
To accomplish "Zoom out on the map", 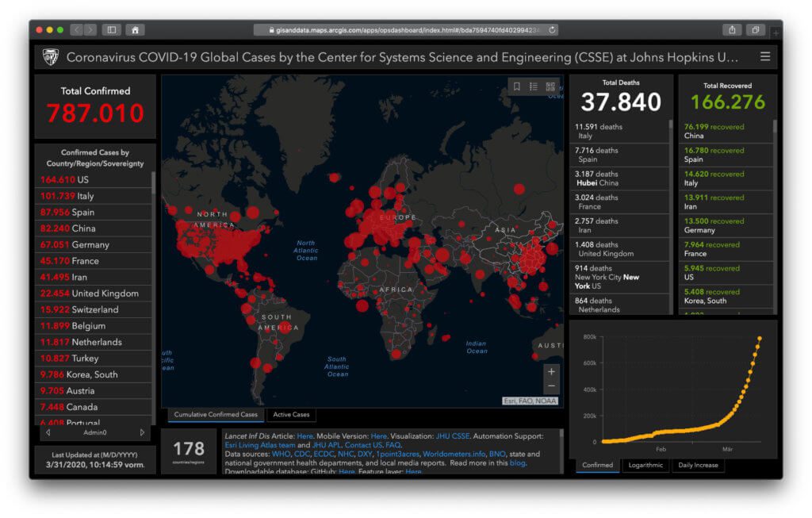I will coord(551,386).
